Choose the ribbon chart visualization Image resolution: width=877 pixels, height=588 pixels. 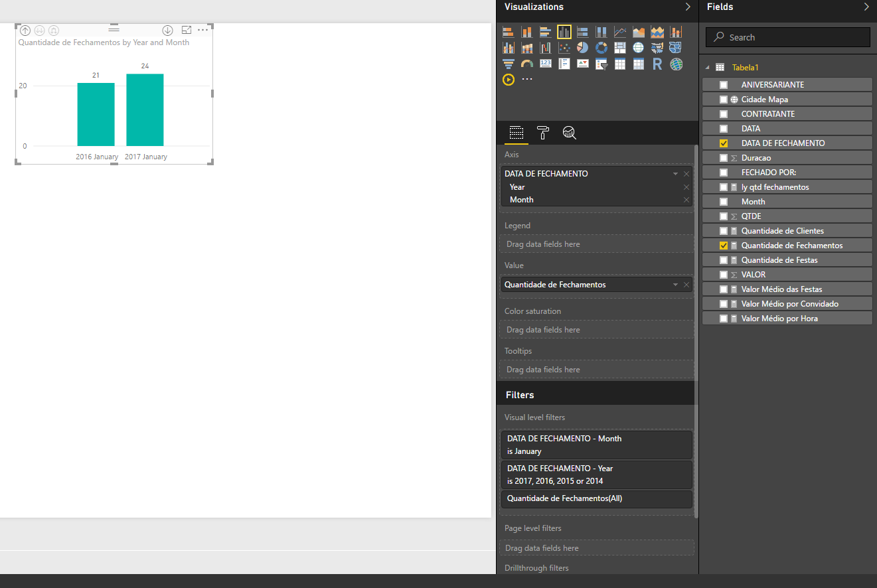click(x=527, y=48)
